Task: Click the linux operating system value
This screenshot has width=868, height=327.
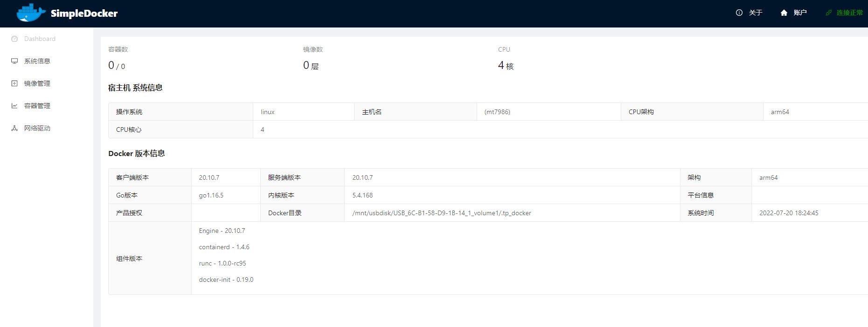Action: [268, 112]
